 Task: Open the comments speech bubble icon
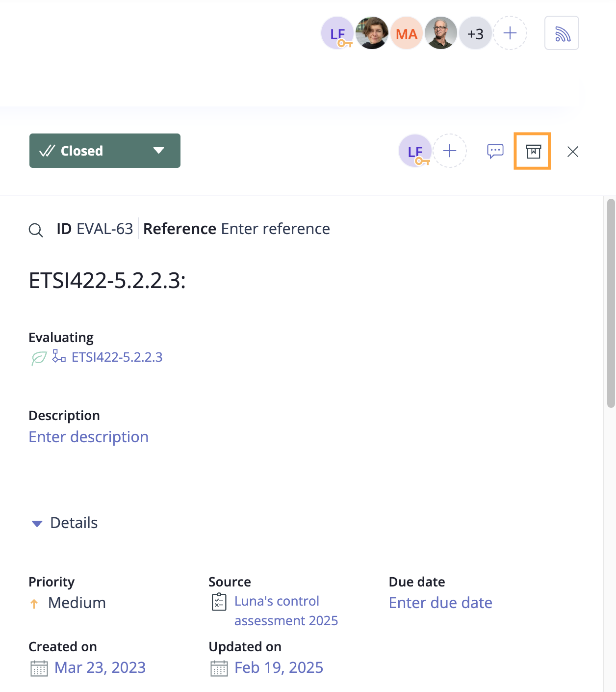pyautogui.click(x=495, y=151)
